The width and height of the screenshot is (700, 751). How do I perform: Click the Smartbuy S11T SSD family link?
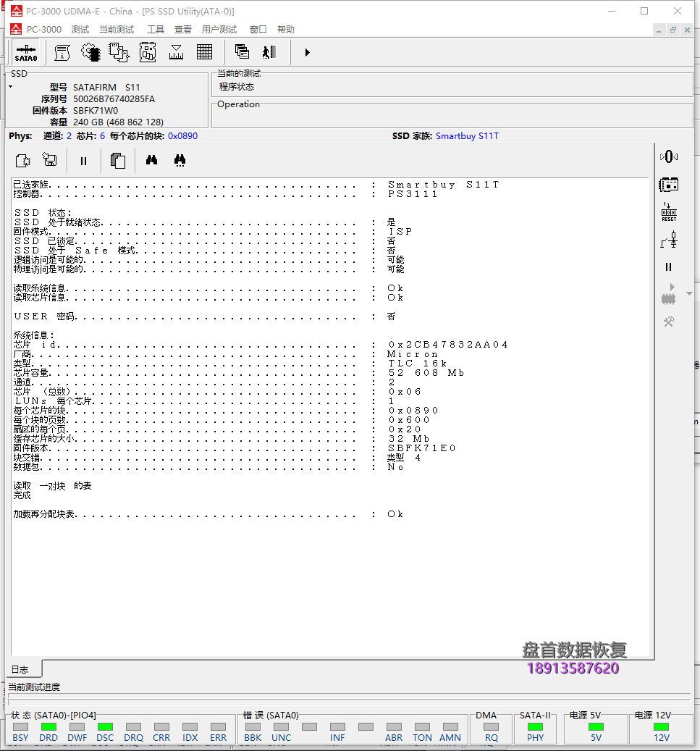pos(467,136)
